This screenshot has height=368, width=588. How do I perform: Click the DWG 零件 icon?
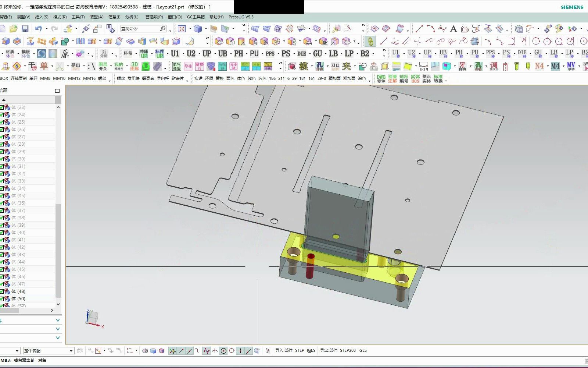point(381,79)
